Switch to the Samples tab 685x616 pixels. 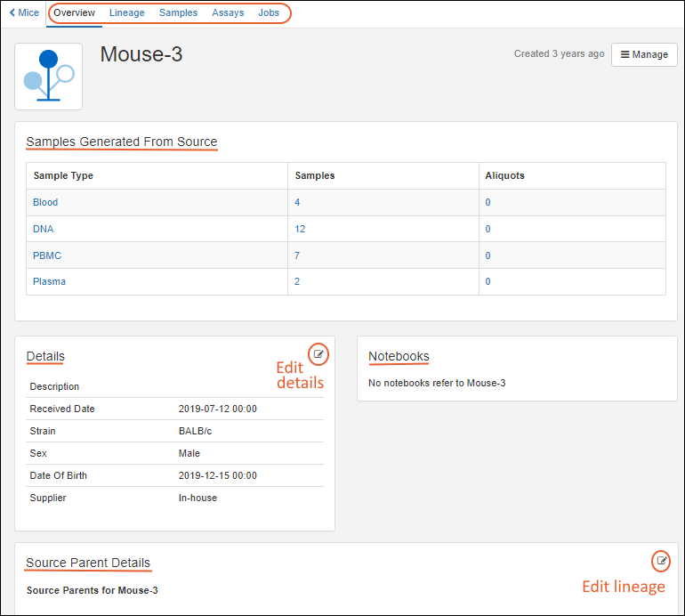(x=178, y=12)
